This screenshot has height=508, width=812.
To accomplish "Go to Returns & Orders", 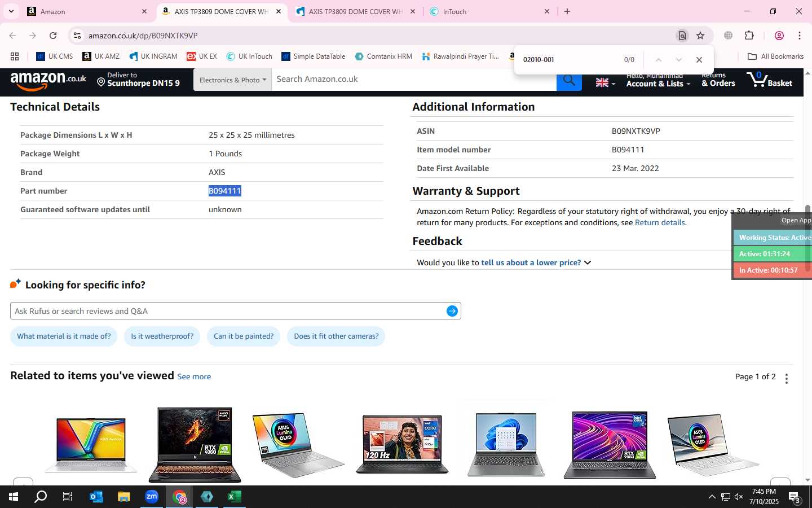I will (718, 80).
